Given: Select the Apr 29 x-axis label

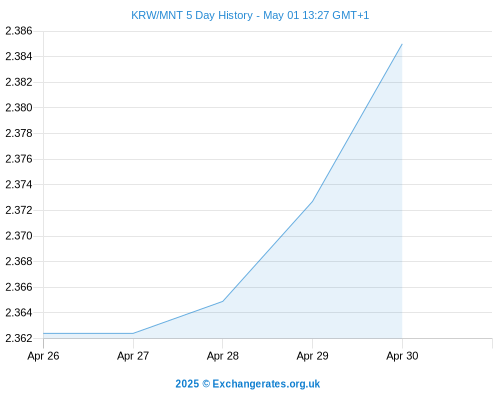Looking at the screenshot, I should [x=312, y=356].
